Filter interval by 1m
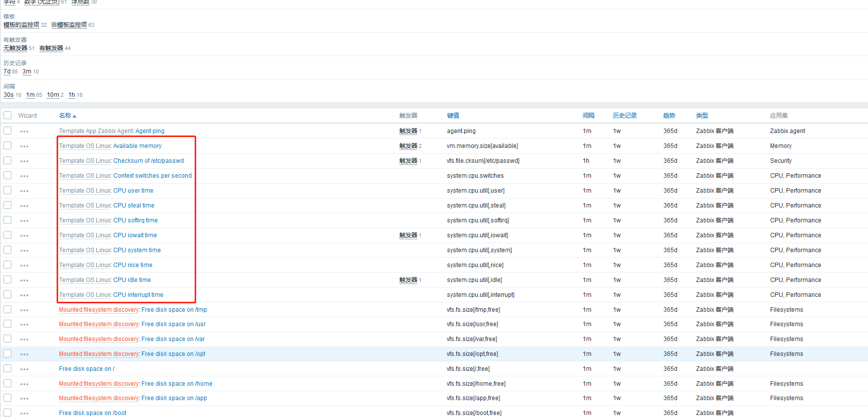The width and height of the screenshot is (868, 417). 30,95
